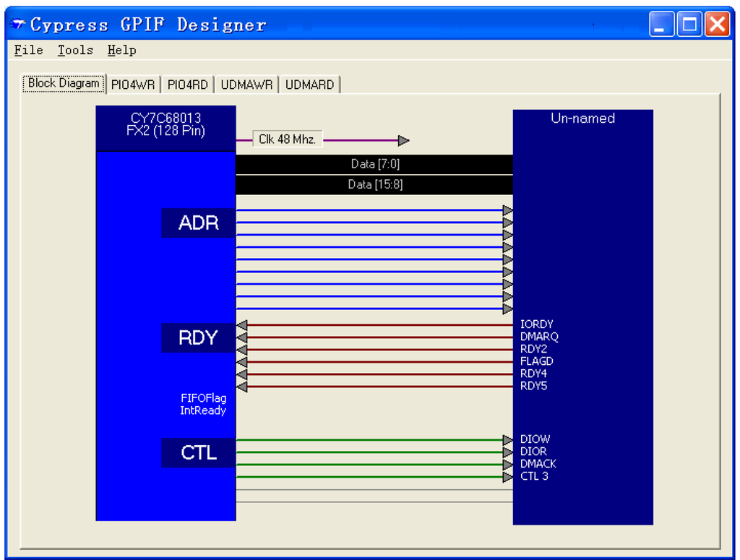Click the RDY block label
Image resolution: width=740 pixels, height=560 pixels.
(198, 337)
